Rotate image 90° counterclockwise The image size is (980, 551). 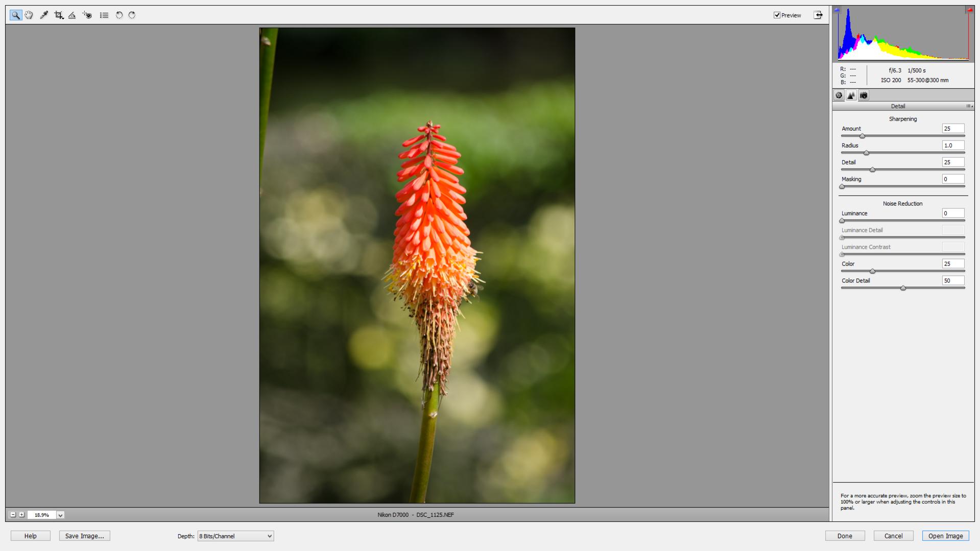click(x=119, y=15)
